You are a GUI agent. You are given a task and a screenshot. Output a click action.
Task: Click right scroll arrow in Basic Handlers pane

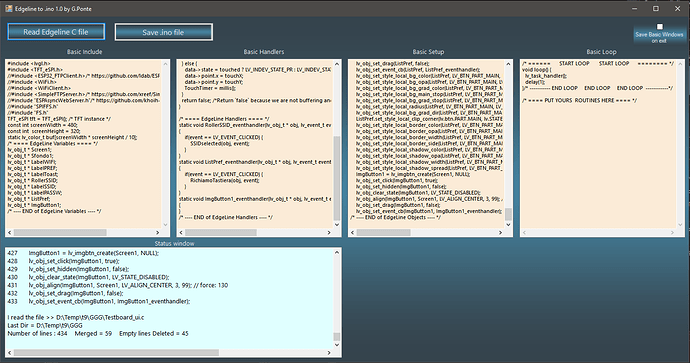(x=329, y=232)
